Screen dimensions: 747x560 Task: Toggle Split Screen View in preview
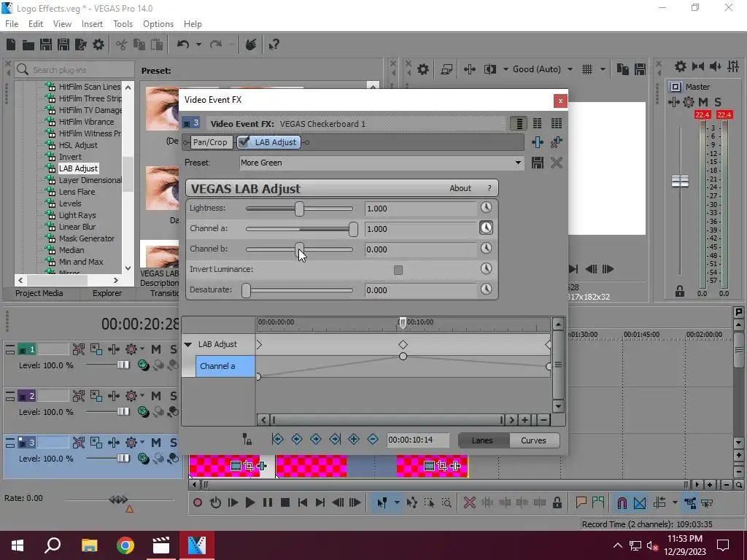pyautogui.click(x=489, y=69)
